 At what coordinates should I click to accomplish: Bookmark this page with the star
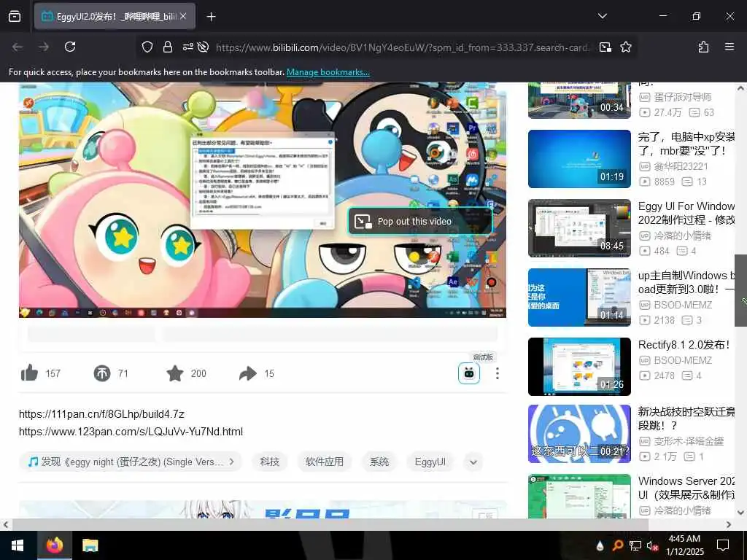point(626,47)
